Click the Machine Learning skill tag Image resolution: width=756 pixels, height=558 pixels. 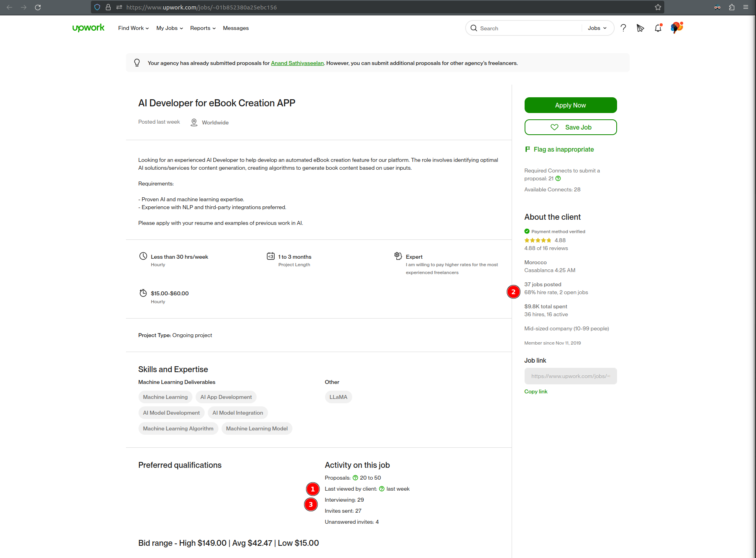pos(165,397)
